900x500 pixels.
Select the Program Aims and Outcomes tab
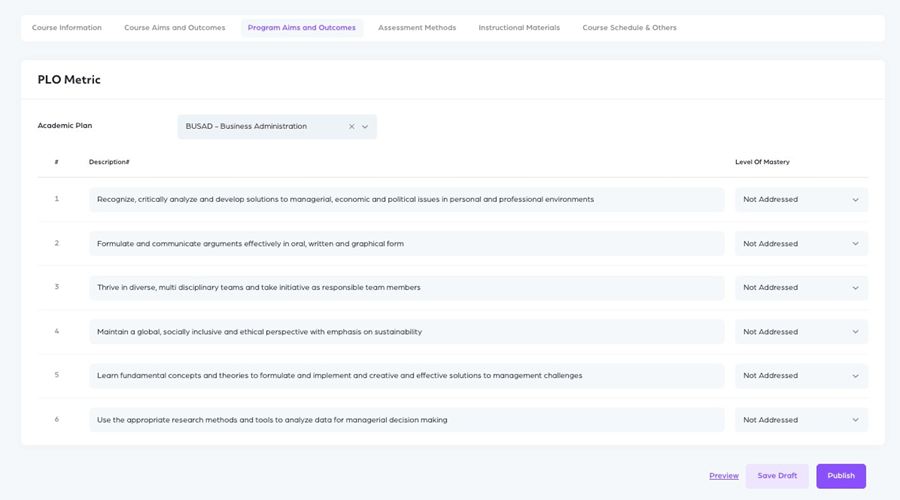pyautogui.click(x=302, y=28)
